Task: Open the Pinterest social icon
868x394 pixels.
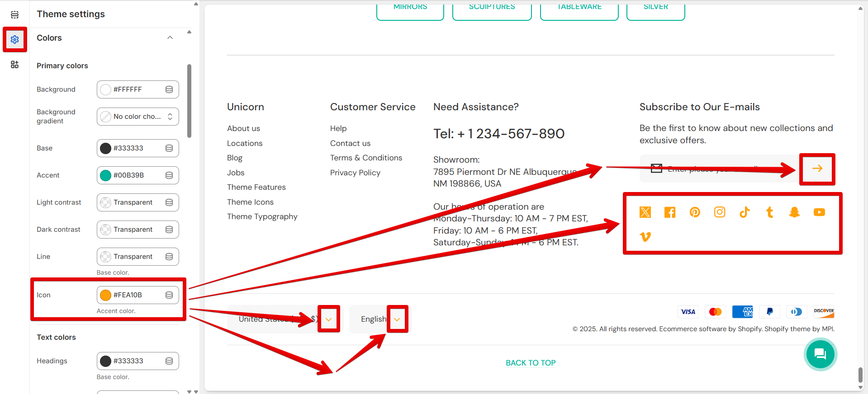Action: pyautogui.click(x=695, y=212)
